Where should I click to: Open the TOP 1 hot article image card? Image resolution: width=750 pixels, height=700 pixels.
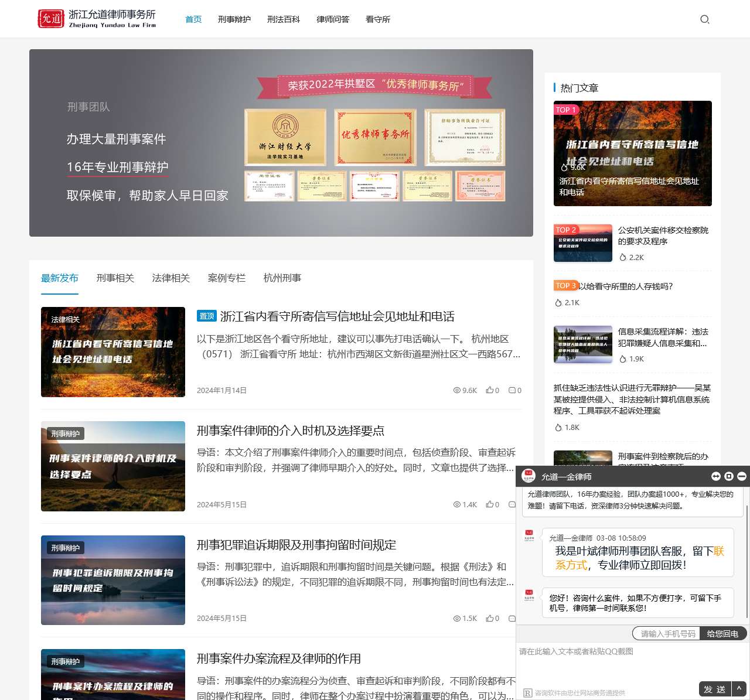[633, 153]
